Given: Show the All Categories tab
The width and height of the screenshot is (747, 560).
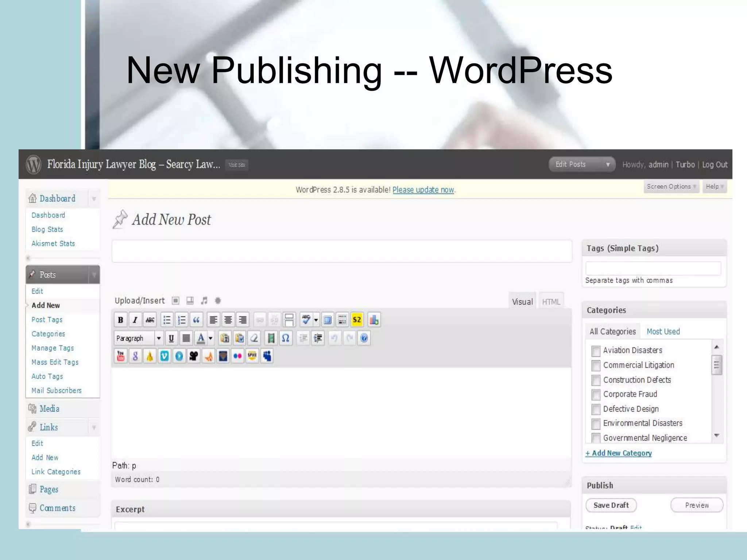Looking at the screenshot, I should click(x=613, y=332).
